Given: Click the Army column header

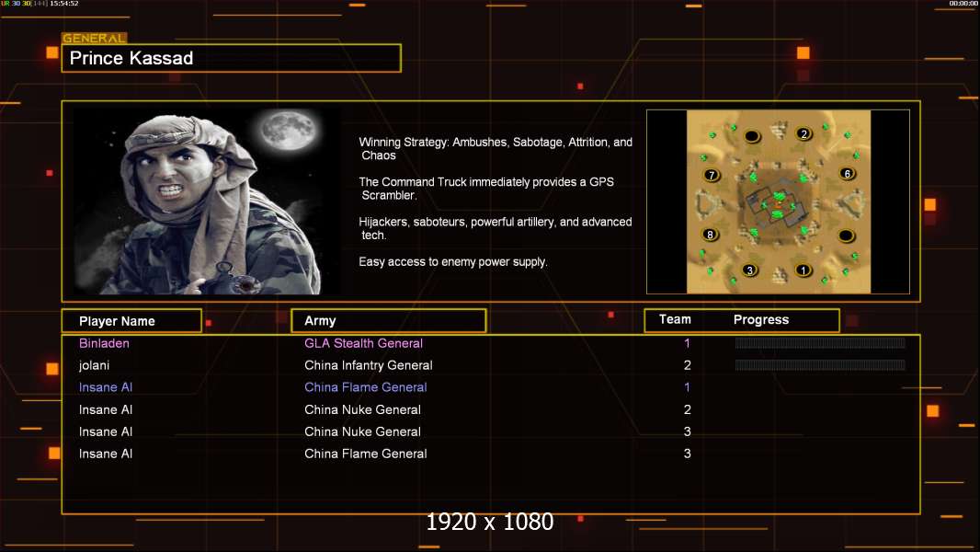Looking at the screenshot, I should pos(389,321).
